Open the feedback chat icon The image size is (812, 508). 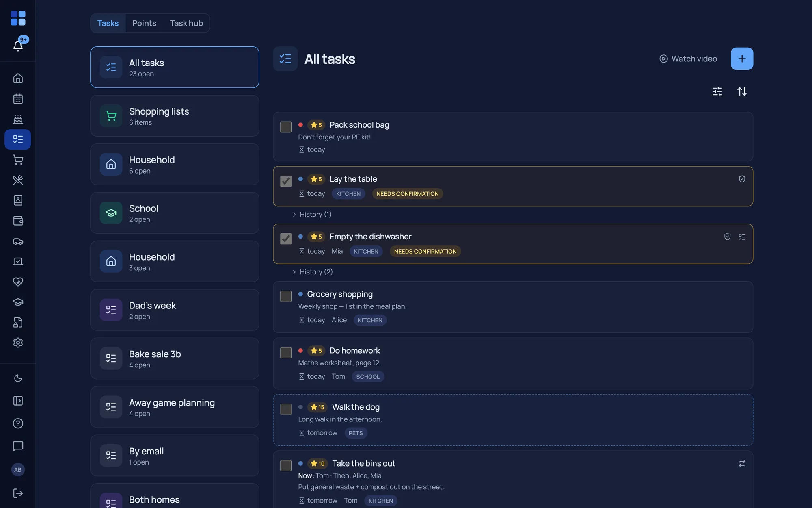(18, 446)
